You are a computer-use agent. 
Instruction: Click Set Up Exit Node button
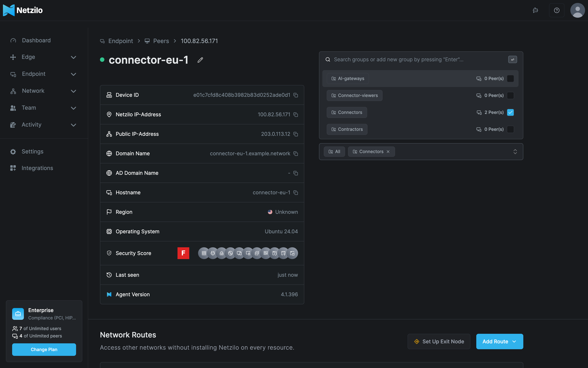click(x=439, y=342)
